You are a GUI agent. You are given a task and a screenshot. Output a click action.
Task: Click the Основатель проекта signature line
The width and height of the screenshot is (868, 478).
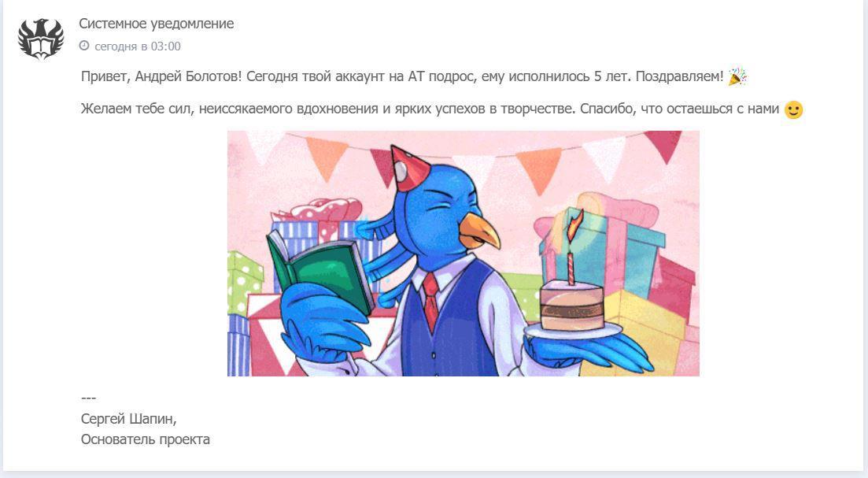tap(145, 439)
